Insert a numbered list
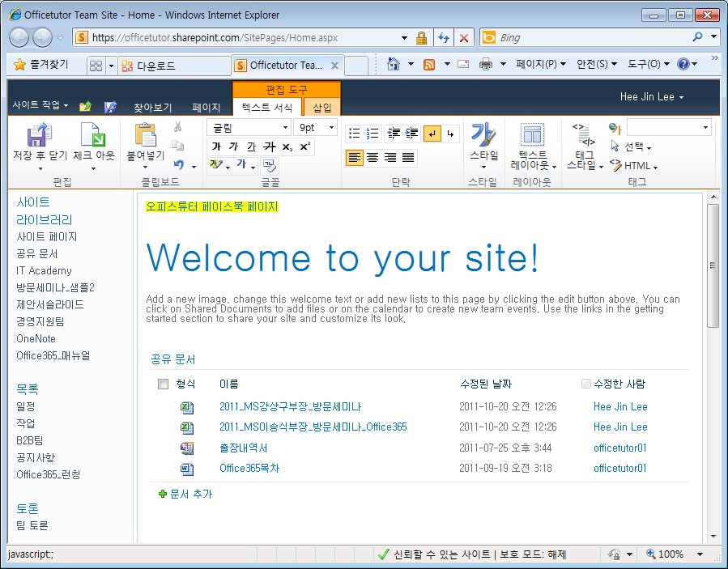This screenshot has height=569, width=728. [373, 134]
